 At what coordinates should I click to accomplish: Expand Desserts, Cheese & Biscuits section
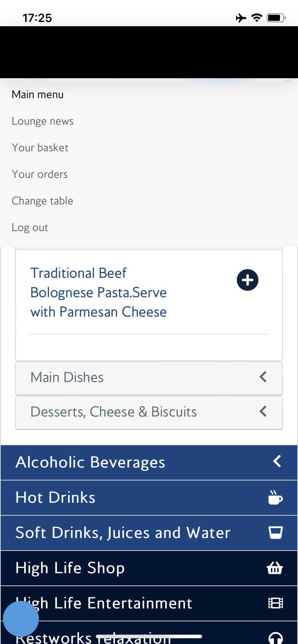click(149, 412)
